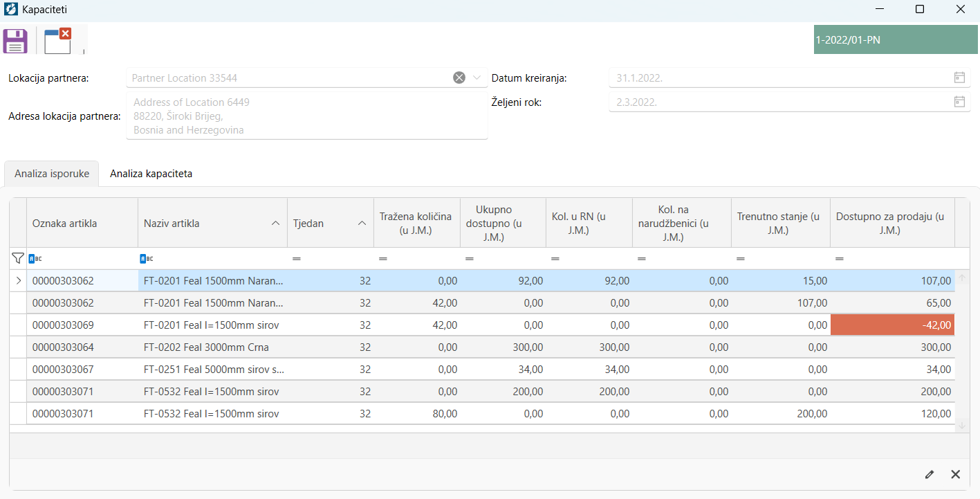Viewport: 980px width, 499px height.
Task: Click the Adresa lokacija partnera text field
Action: pos(307,116)
